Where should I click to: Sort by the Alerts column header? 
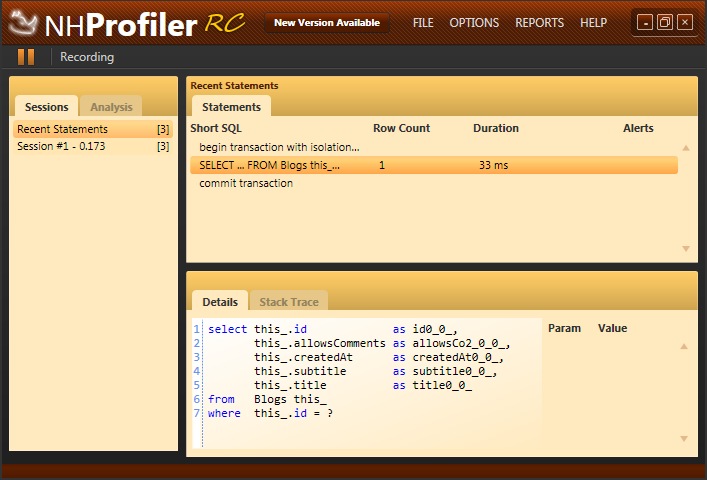[x=638, y=128]
